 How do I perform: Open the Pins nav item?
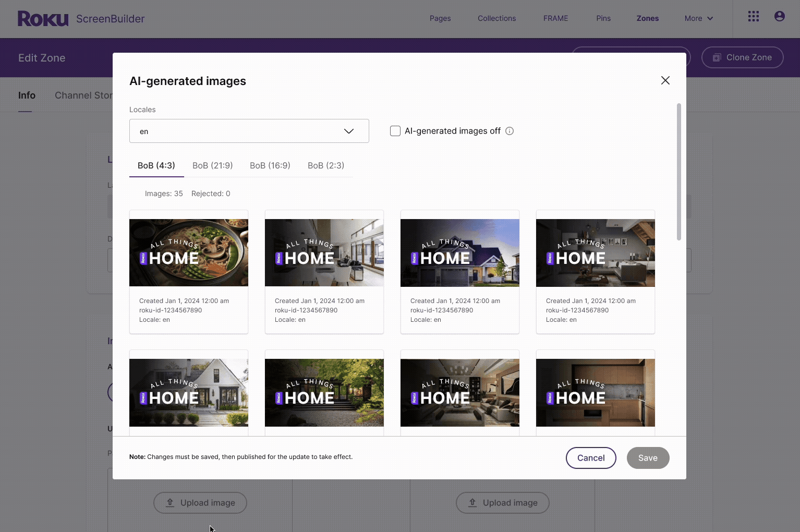[603, 18]
